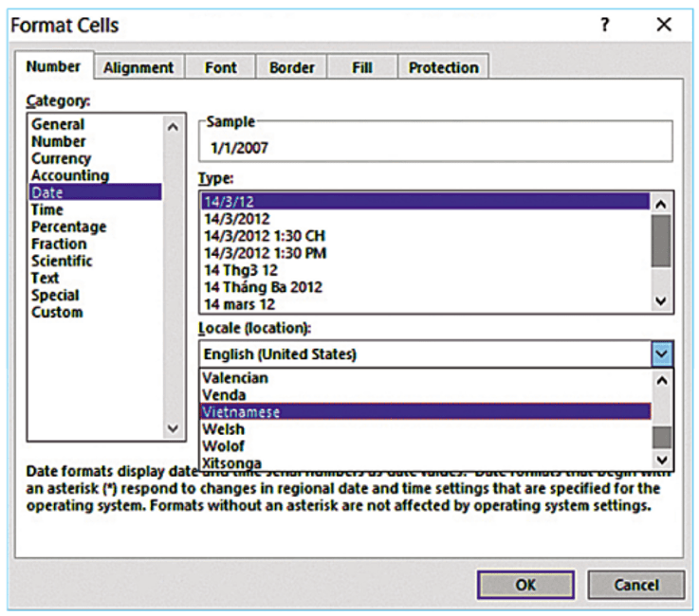This screenshot has width=699, height=616.
Task: Open the Fill tab
Action: (x=361, y=67)
